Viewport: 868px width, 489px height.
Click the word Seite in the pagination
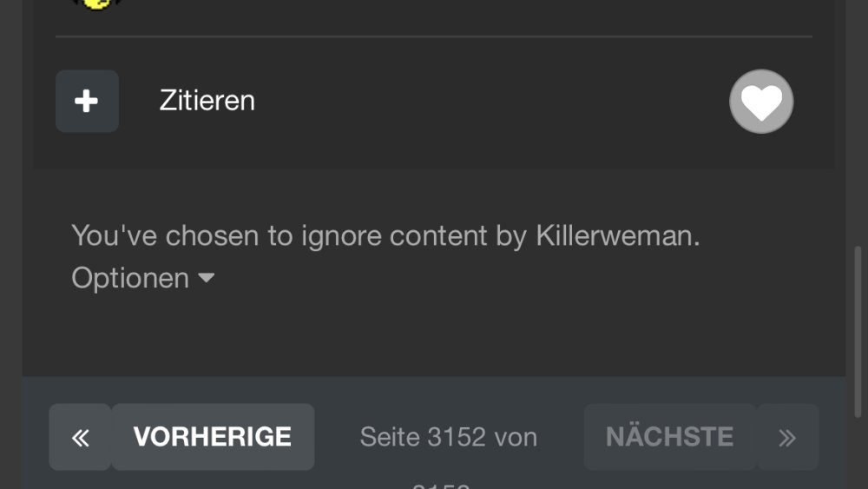pyautogui.click(x=390, y=437)
